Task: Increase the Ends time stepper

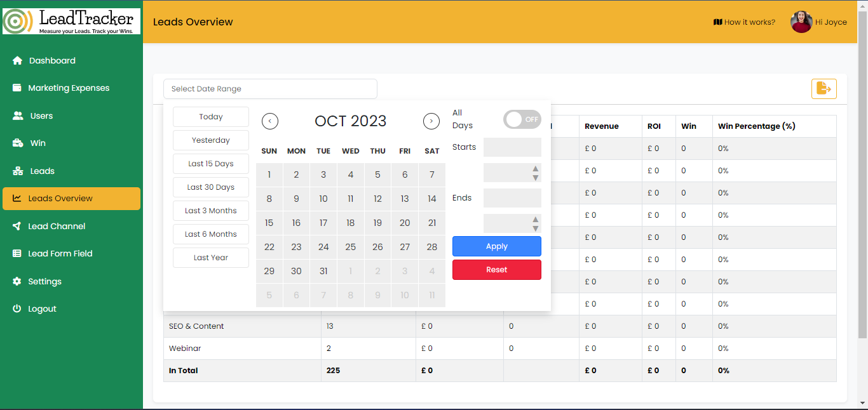Action: (x=536, y=220)
